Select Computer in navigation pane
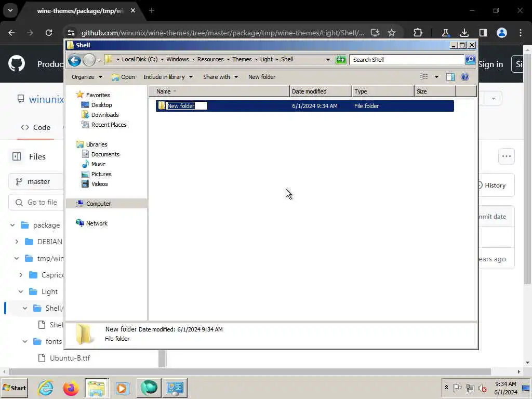 [x=98, y=204]
